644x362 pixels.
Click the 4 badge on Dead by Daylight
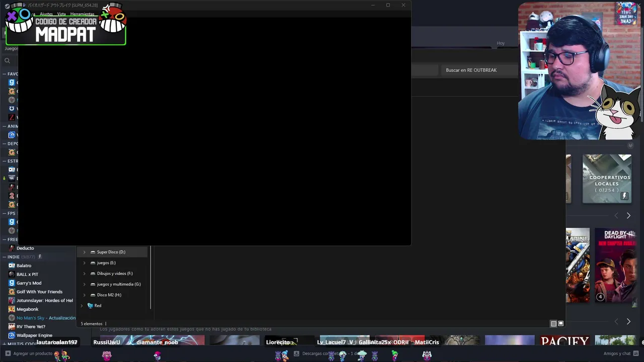[x=600, y=297]
